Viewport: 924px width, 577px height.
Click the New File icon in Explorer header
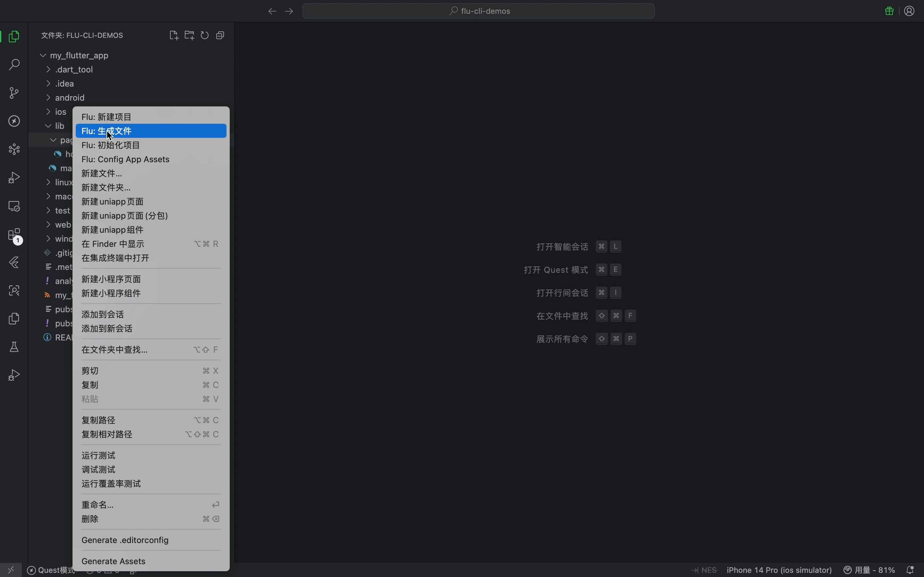(x=174, y=35)
